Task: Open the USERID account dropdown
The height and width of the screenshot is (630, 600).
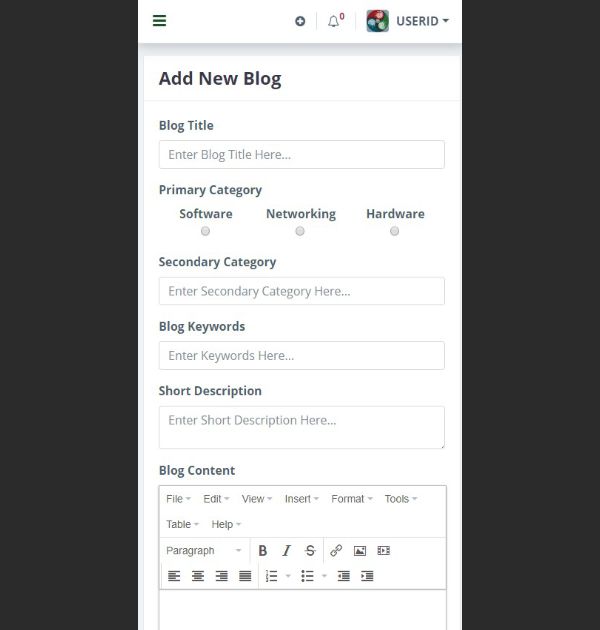Action: pos(422,21)
